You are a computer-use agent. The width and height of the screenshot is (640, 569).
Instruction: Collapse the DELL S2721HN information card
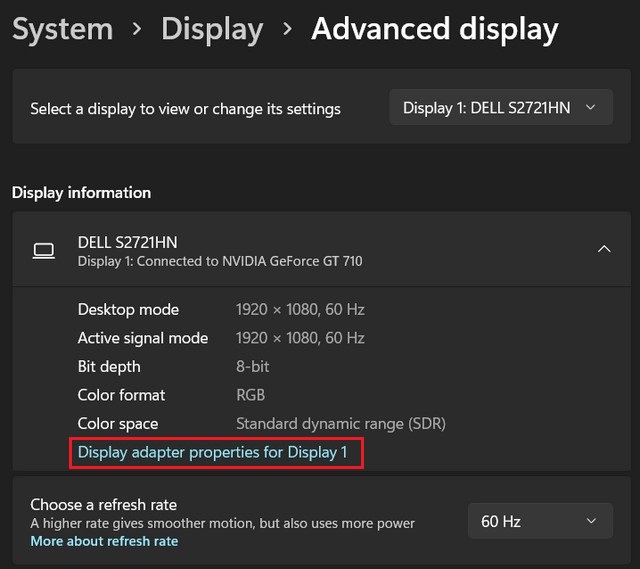click(604, 249)
